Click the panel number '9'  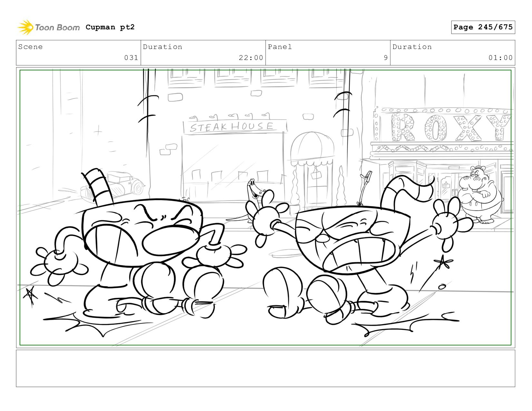(x=386, y=58)
